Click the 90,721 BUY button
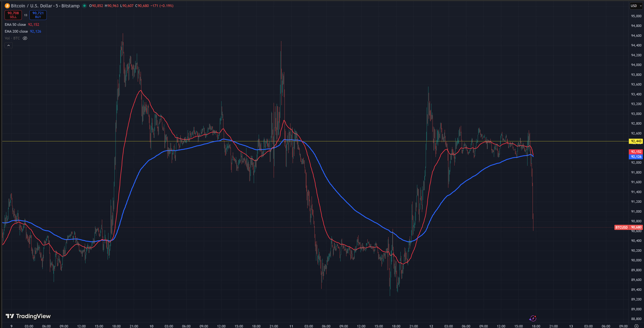 click(x=38, y=15)
